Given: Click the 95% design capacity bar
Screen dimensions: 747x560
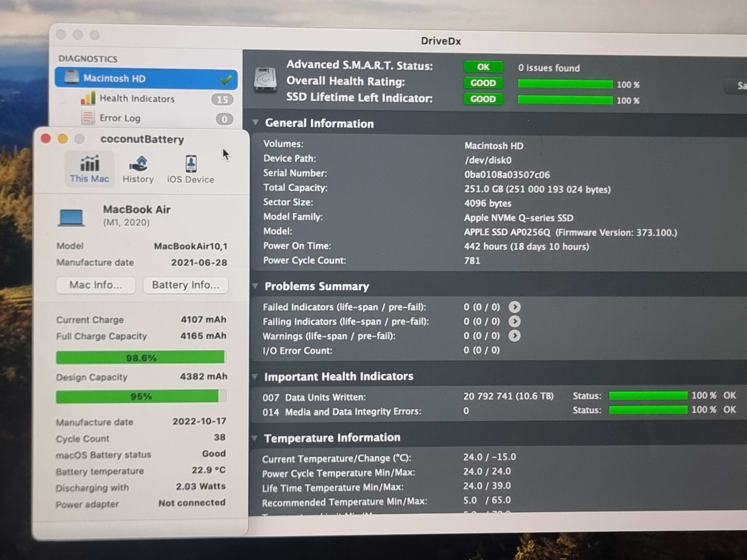Looking at the screenshot, I should pyautogui.click(x=141, y=396).
